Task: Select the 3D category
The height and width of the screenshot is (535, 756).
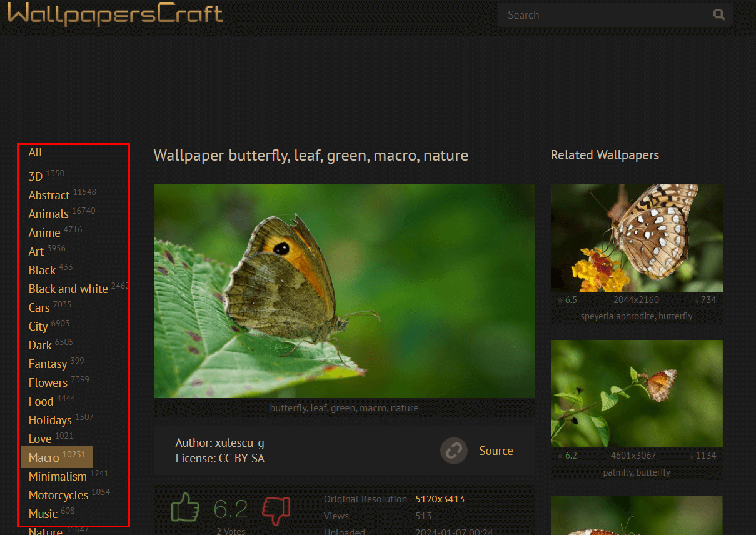Action: pyautogui.click(x=36, y=176)
